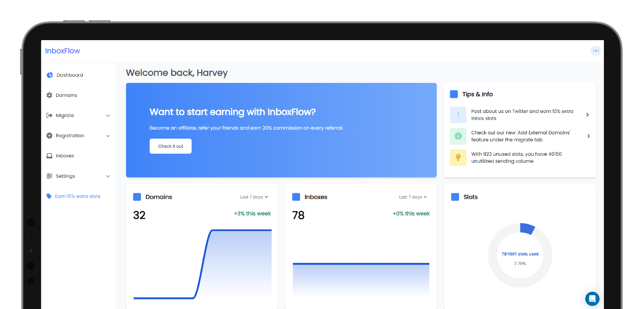This screenshot has width=644, height=309.
Task: Click the Earn 10% extra slots tag icon
Action: click(49, 196)
